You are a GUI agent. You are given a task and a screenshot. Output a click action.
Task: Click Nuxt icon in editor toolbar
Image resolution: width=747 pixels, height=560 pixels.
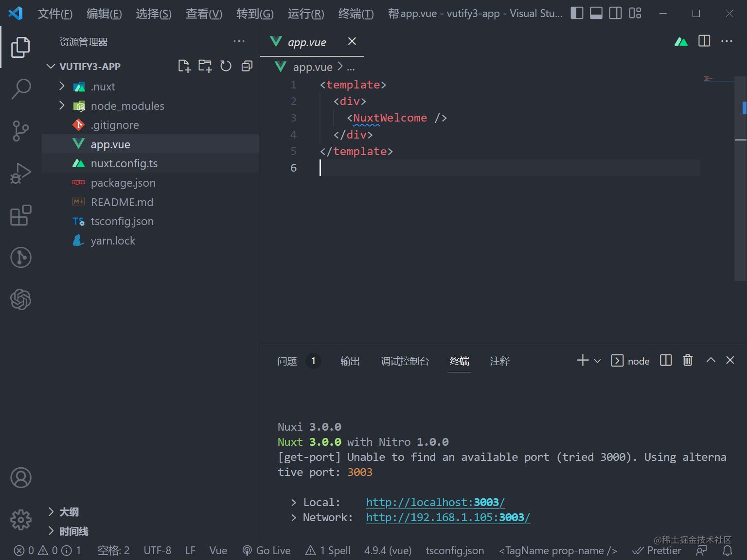(x=681, y=41)
